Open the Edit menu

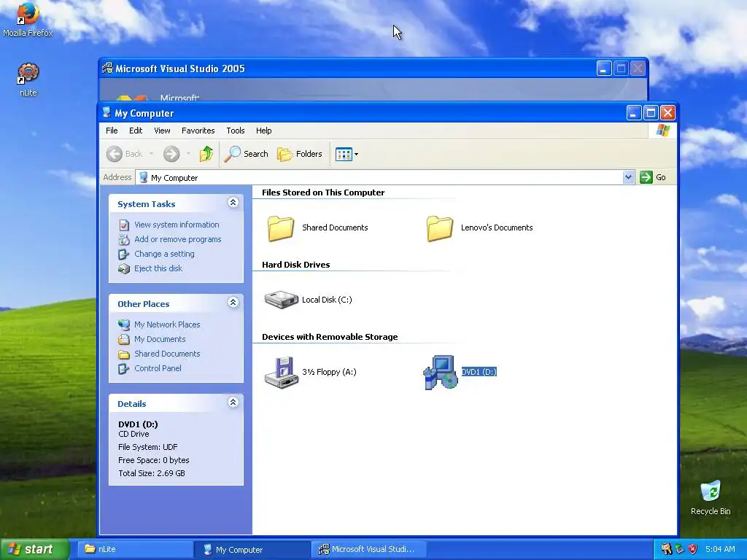click(136, 131)
